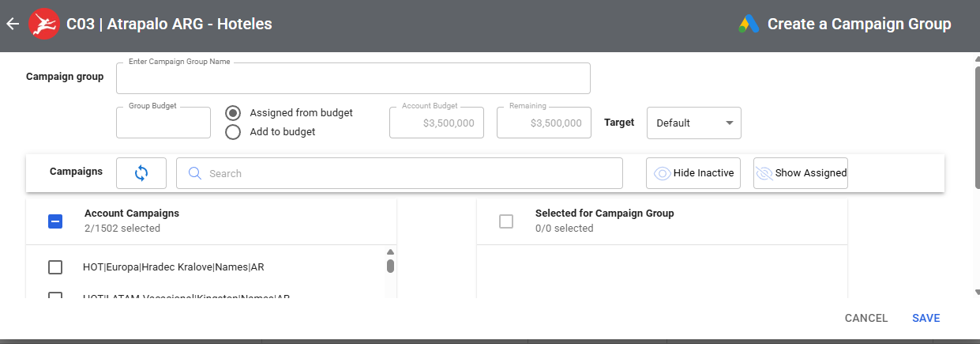Check the Hradec Kralove campaign checkbox
The image size is (980, 344).
click(x=55, y=267)
